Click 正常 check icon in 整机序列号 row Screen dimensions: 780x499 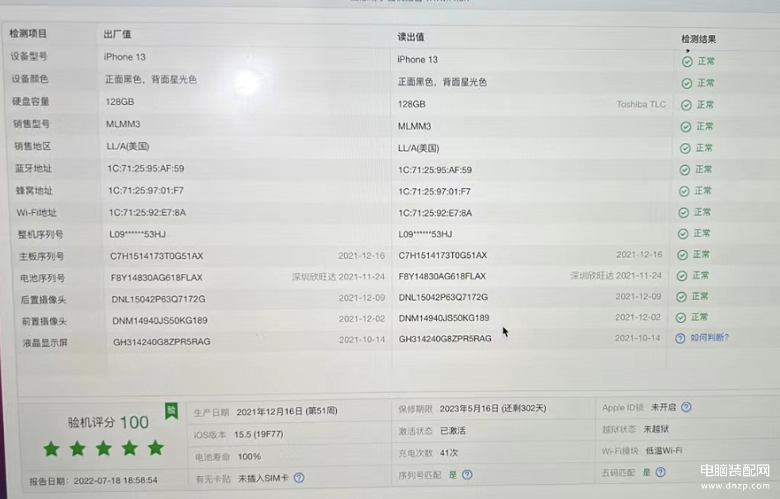click(x=683, y=234)
